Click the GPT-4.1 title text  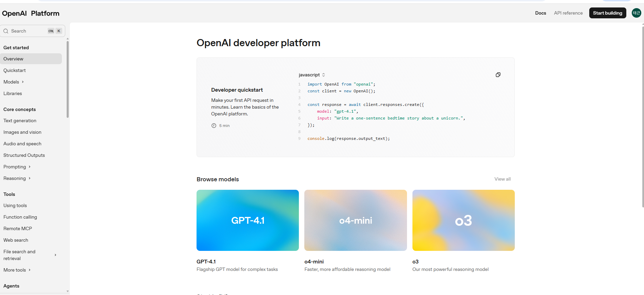point(206,261)
